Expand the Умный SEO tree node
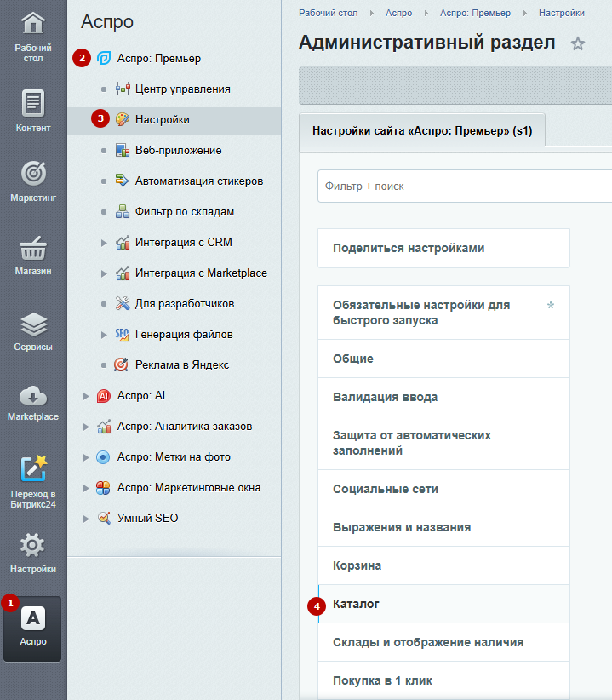 tap(86, 519)
